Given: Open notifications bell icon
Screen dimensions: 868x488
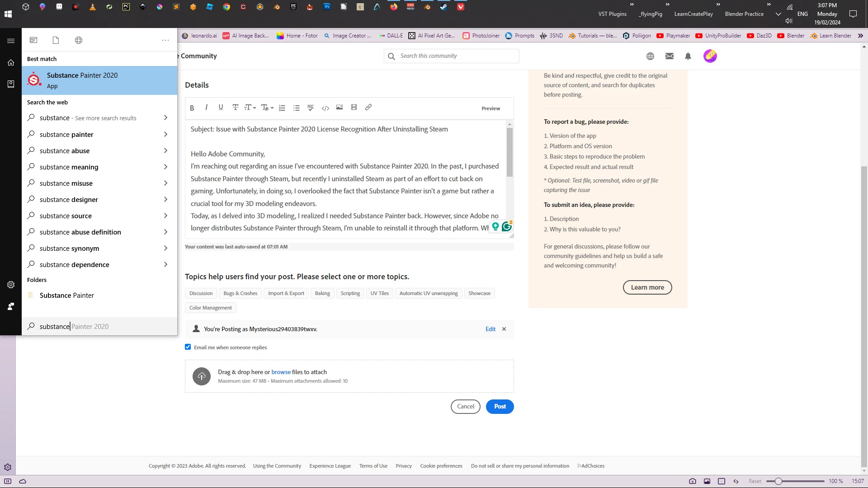Looking at the screenshot, I should tap(688, 56).
